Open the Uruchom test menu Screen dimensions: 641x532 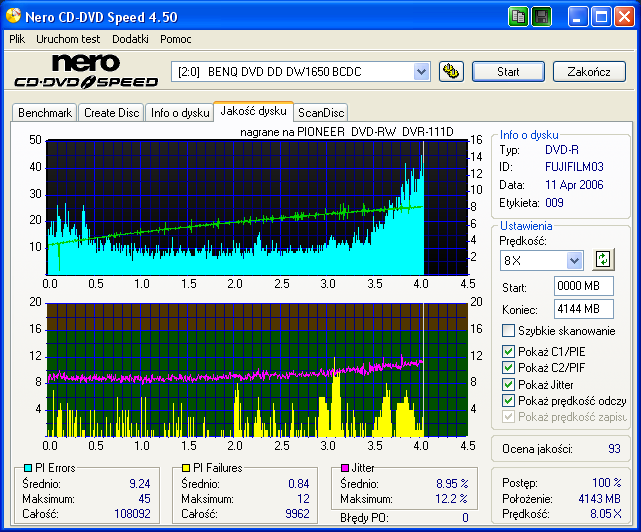point(68,39)
